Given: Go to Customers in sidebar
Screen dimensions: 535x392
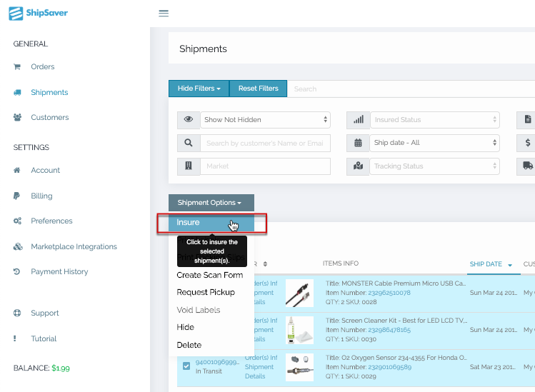Looking at the screenshot, I should pos(50,117).
